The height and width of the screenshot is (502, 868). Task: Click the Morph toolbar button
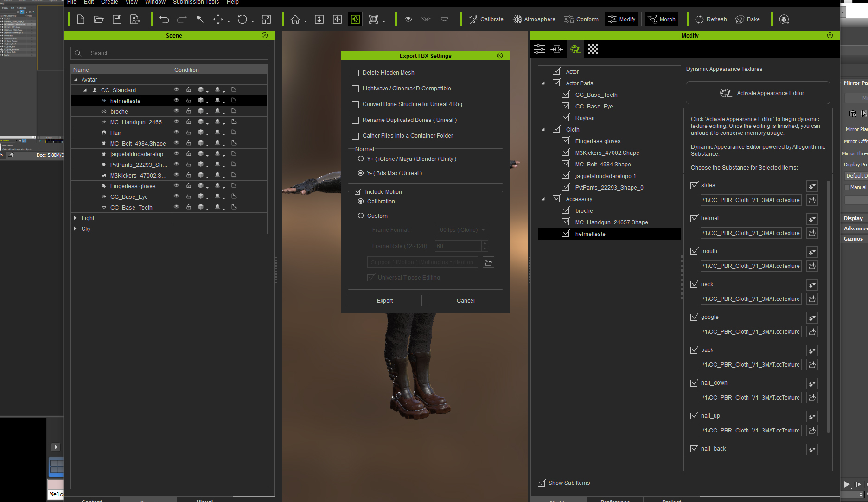point(662,19)
